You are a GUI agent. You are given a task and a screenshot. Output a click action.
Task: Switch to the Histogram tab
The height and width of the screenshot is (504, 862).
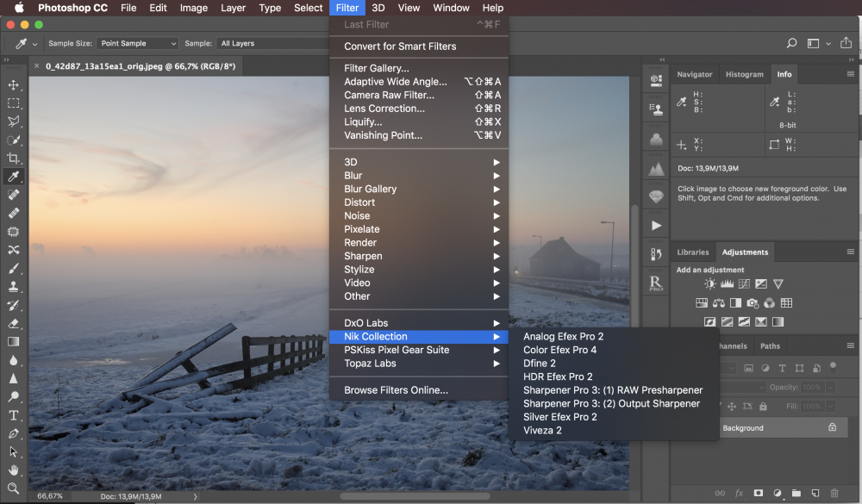[745, 74]
